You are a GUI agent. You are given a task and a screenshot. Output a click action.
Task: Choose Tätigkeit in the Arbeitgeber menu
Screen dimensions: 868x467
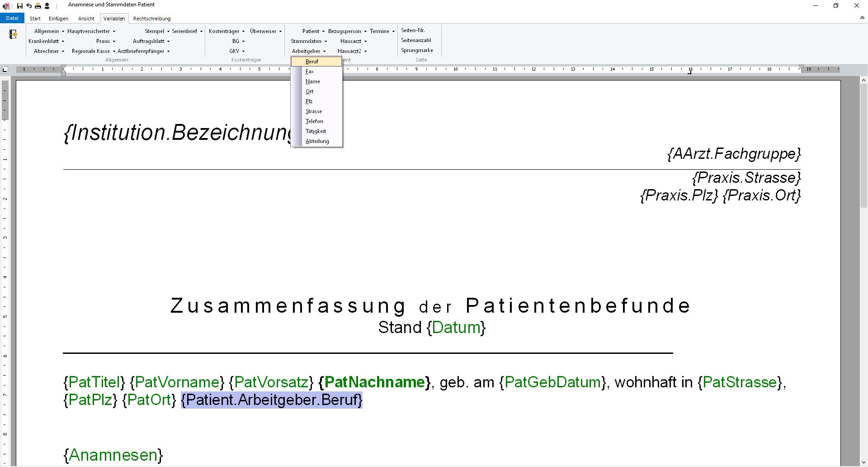tap(316, 131)
